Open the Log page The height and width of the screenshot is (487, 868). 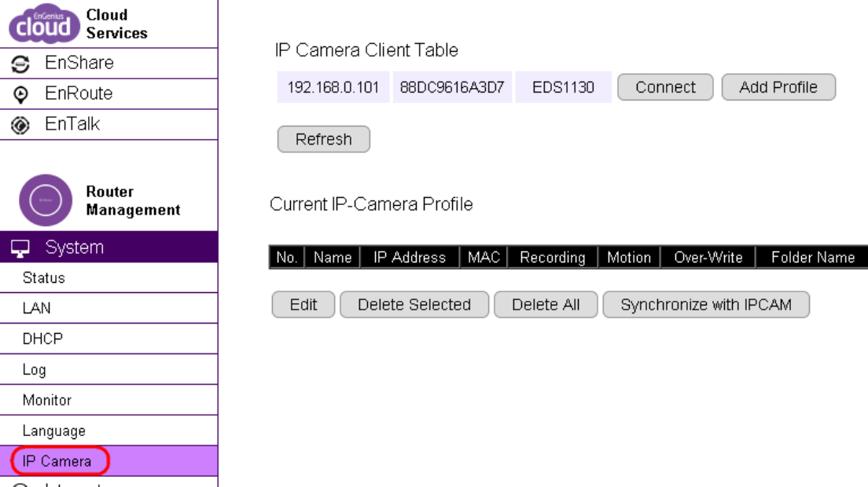(x=35, y=370)
